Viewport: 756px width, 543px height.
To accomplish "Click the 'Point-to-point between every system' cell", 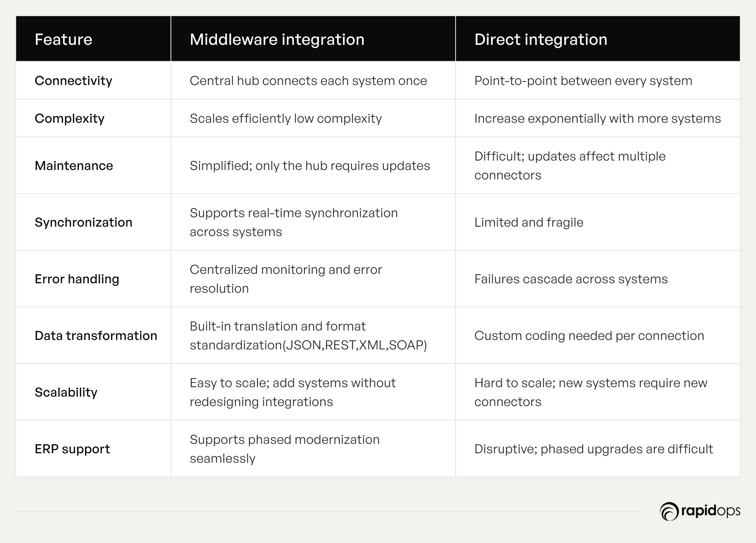I will point(583,81).
